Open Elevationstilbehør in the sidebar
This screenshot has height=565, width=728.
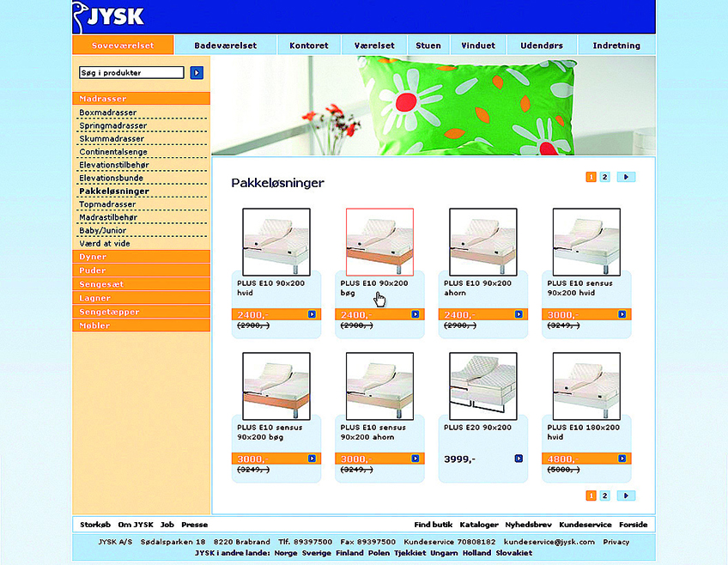pyautogui.click(x=114, y=165)
